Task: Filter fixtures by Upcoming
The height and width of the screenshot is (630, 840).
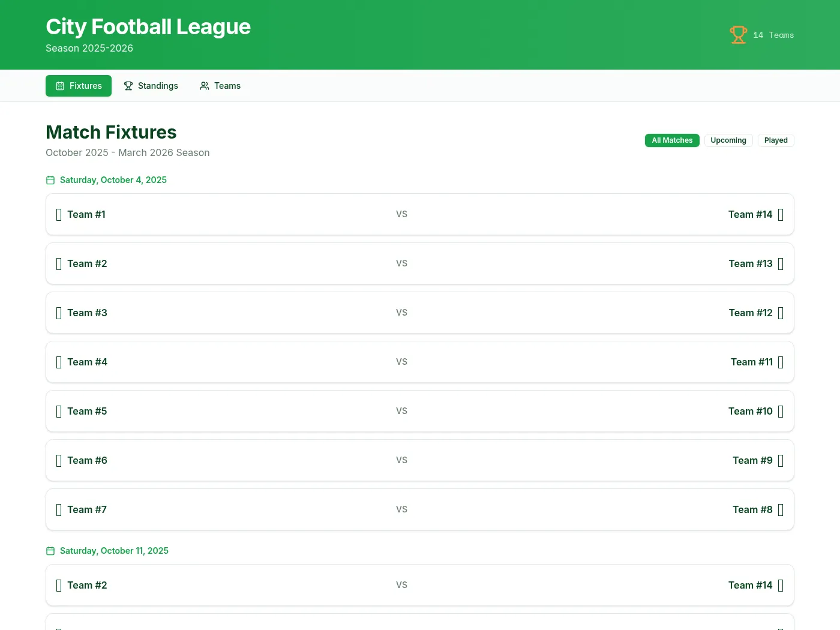Action: coord(728,140)
